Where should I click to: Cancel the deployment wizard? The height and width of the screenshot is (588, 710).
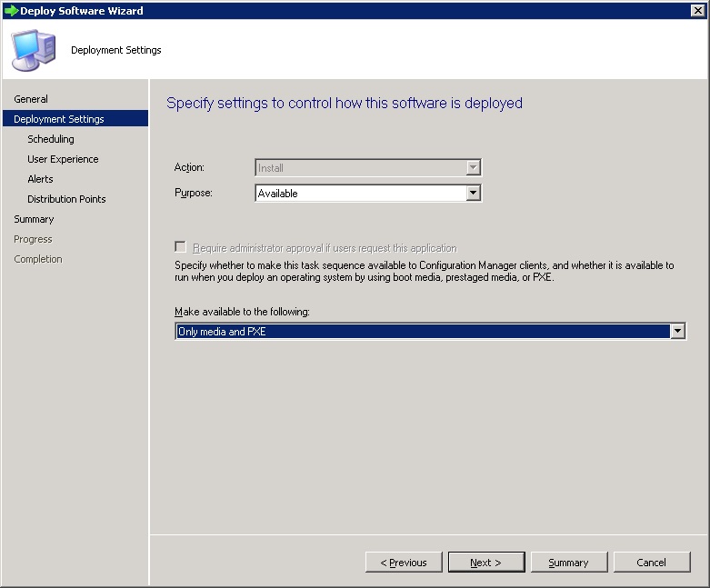tap(651, 563)
